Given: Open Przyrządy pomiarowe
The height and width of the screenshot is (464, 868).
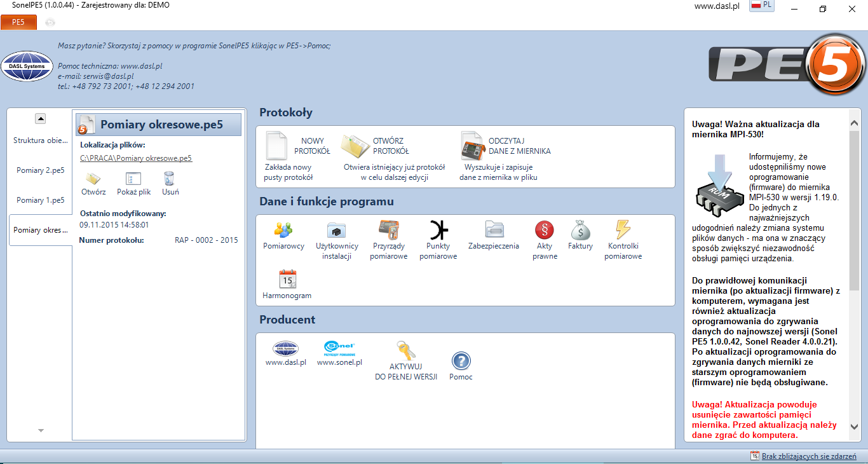Looking at the screenshot, I should click(389, 240).
